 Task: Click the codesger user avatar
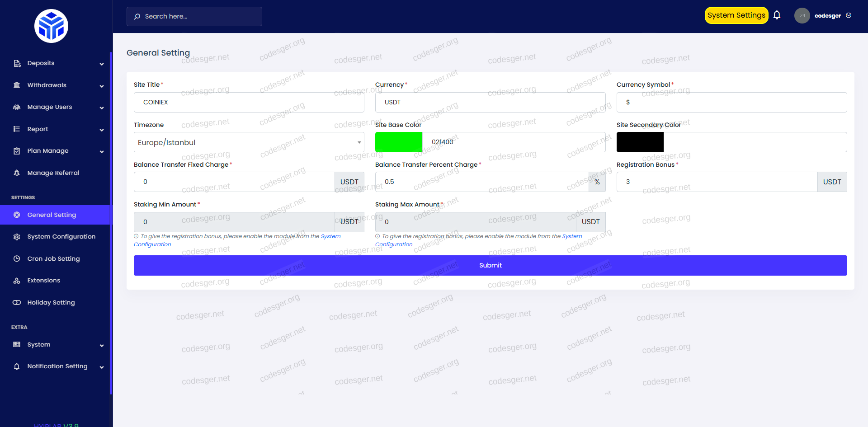click(802, 16)
